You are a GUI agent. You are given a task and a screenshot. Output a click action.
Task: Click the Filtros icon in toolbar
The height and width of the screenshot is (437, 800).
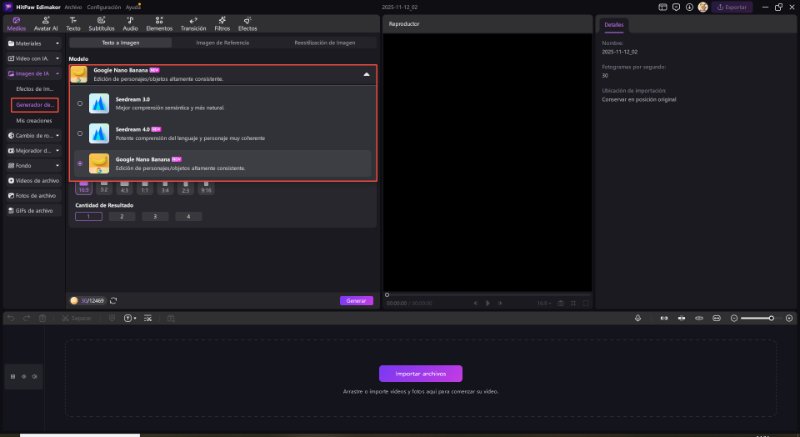[220, 24]
